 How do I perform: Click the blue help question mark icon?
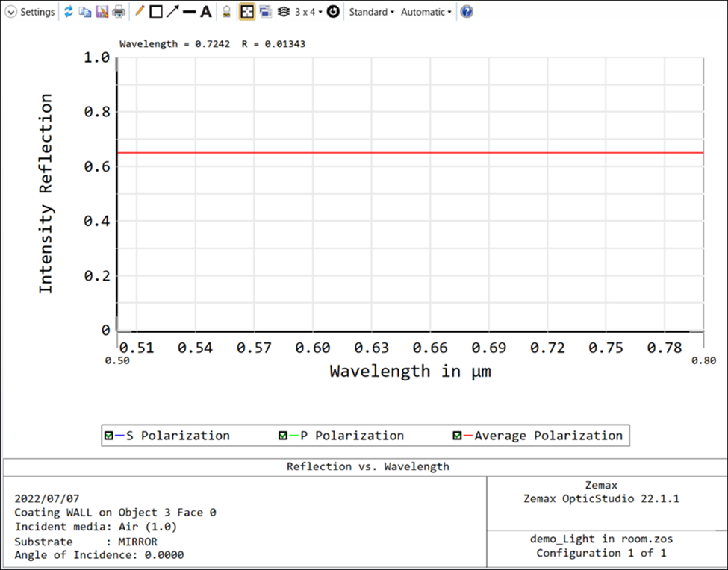(x=467, y=12)
